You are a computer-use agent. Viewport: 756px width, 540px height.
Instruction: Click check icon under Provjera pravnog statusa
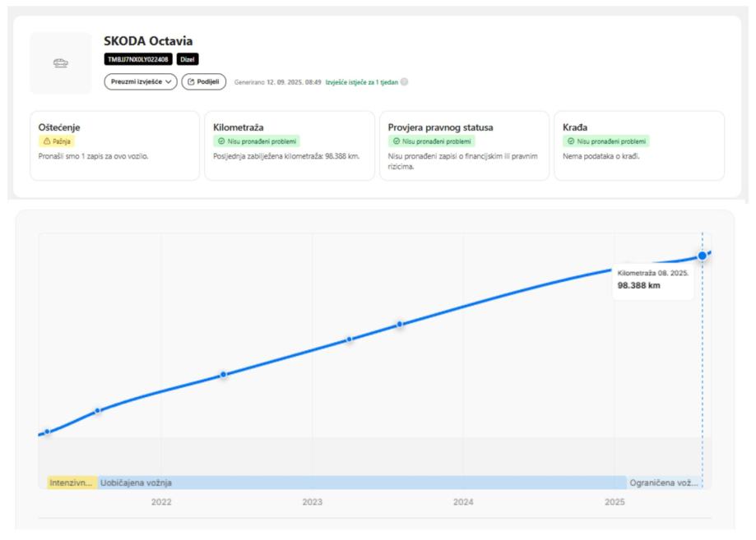tap(396, 141)
